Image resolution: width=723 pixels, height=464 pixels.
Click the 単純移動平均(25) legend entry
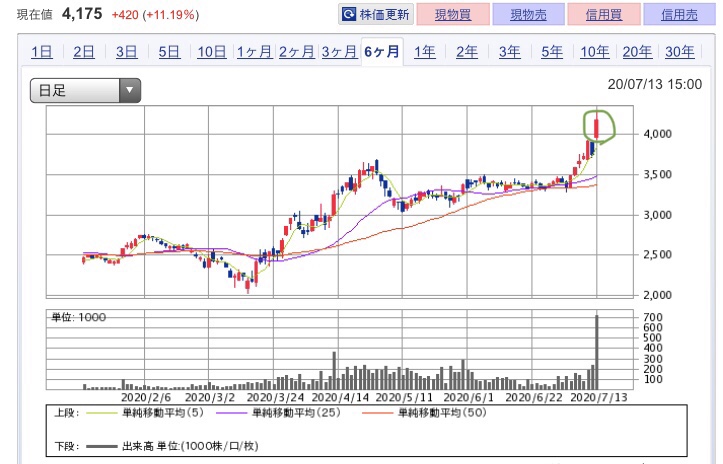pyautogui.click(x=278, y=412)
